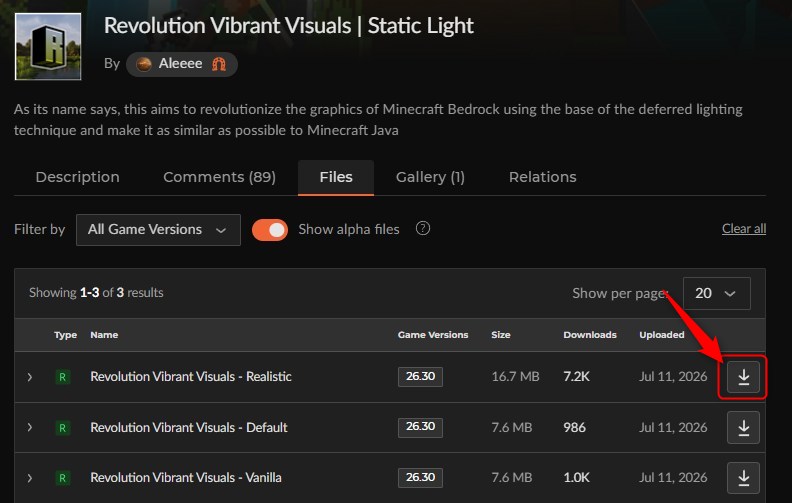
Task: Click the release type R icon for Default
Action: [63, 428]
